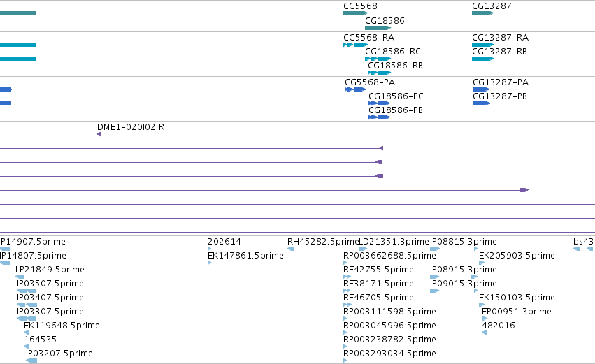595x364 pixels.
Task: Select the CG18586 gene label
Action: [385, 20]
